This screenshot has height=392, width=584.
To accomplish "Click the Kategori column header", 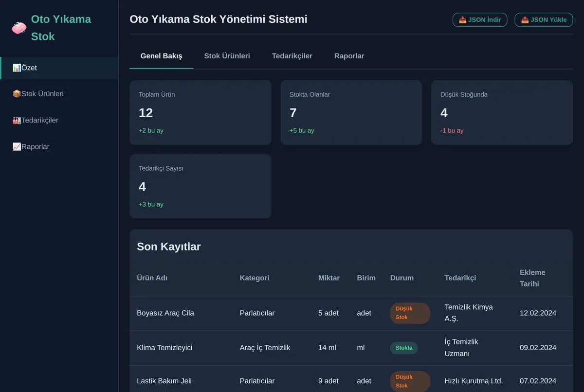I will click(254, 278).
